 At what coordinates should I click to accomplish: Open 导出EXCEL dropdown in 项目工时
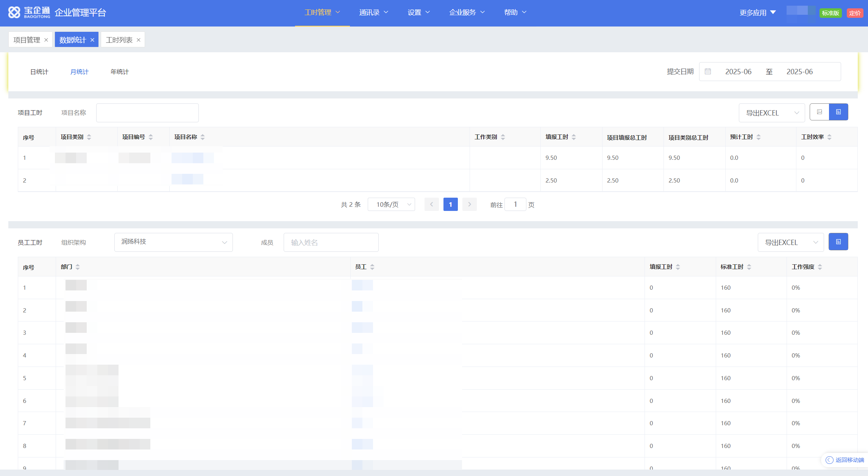click(x=771, y=113)
